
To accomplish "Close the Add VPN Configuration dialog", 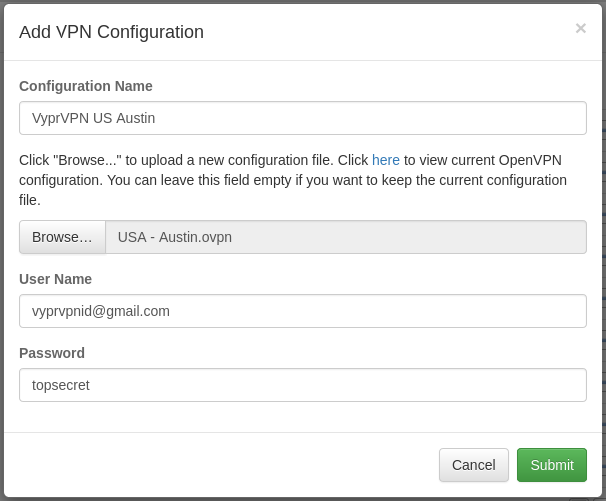I will click(x=580, y=29).
